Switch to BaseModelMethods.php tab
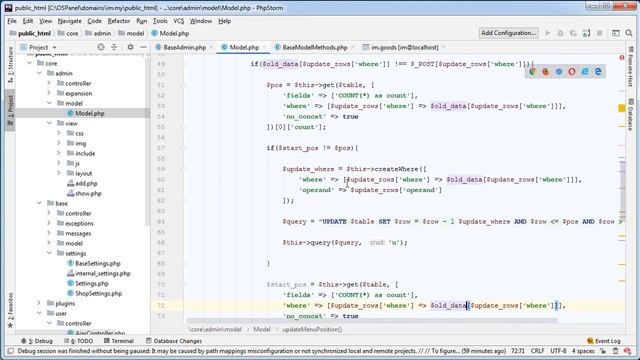The image size is (640, 360). (315, 47)
